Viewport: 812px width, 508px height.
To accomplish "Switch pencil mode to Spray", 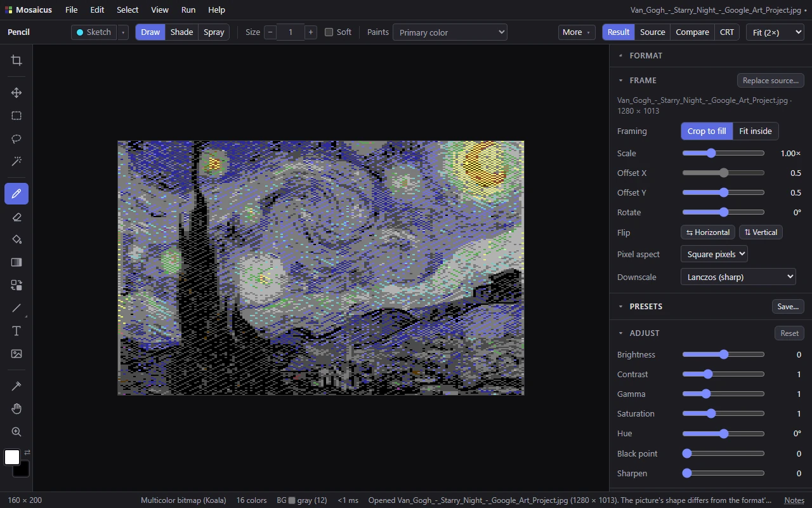I will [x=214, y=32].
